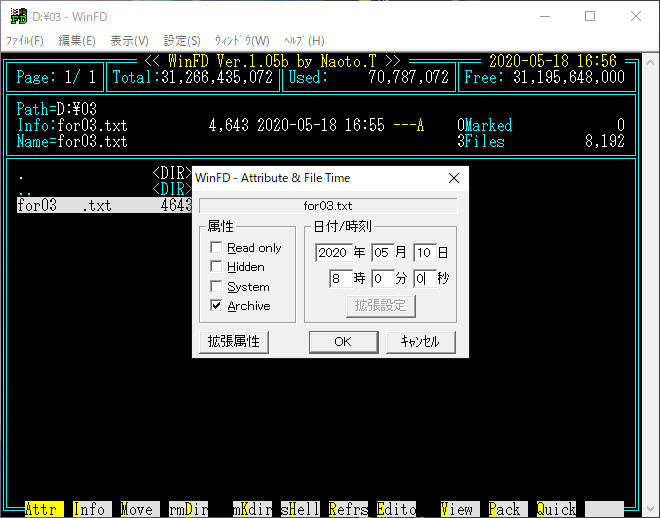Click the View function key
The image size is (660, 518).
point(460,509)
